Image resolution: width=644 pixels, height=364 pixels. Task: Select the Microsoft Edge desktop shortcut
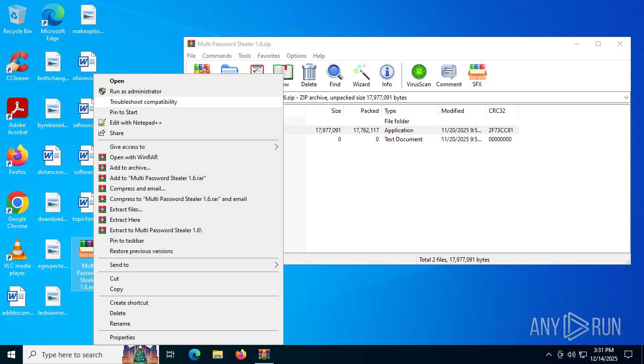(53, 23)
